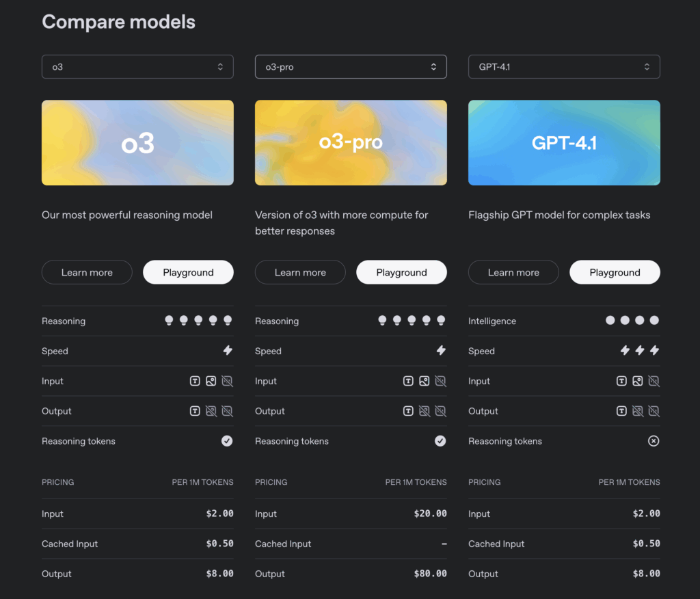
Task: Click the crossed-out audio input icon under GPT-4.1
Action: (x=654, y=381)
